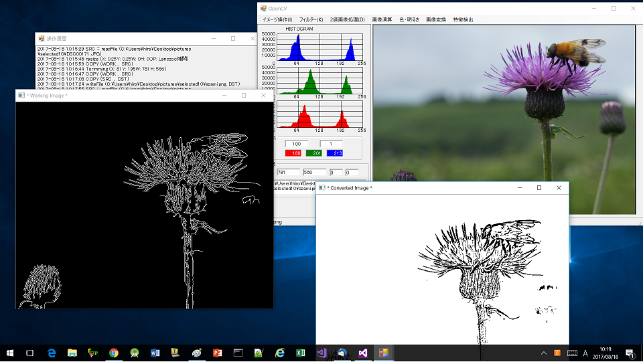This screenshot has height=364, width=643.
Task: Click the orange tray application icon
Action: point(557,353)
